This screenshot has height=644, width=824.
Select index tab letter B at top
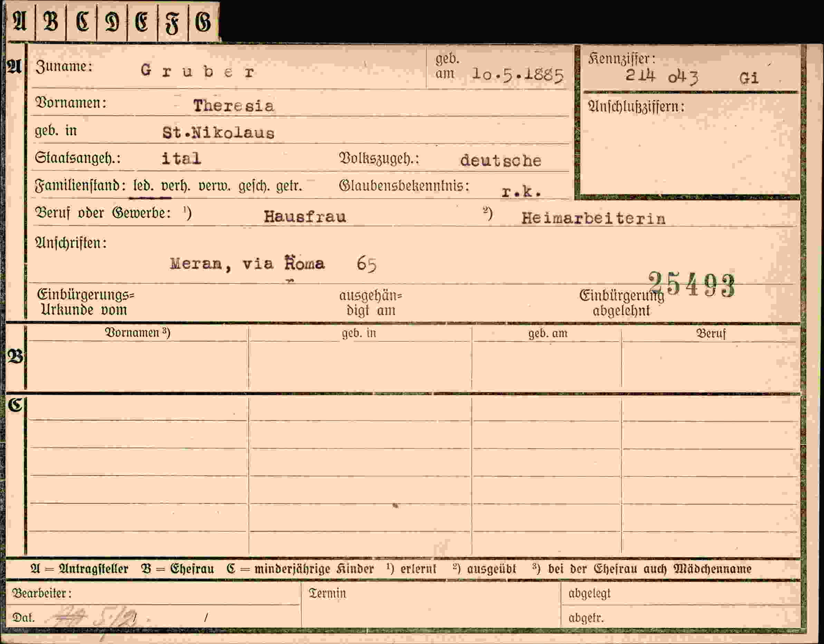pos(51,21)
